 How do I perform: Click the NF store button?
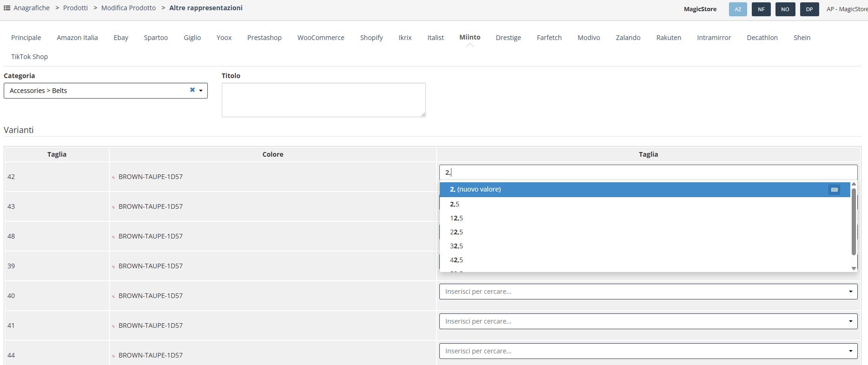(761, 9)
